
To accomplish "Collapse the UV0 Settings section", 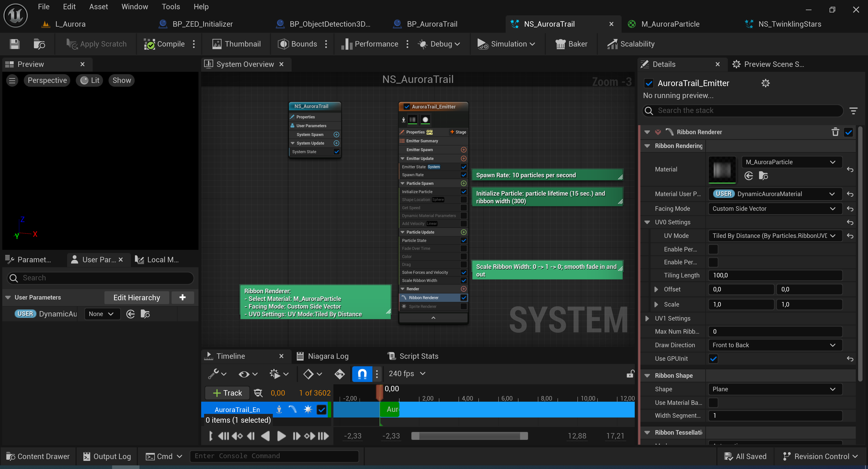I will 647,222.
